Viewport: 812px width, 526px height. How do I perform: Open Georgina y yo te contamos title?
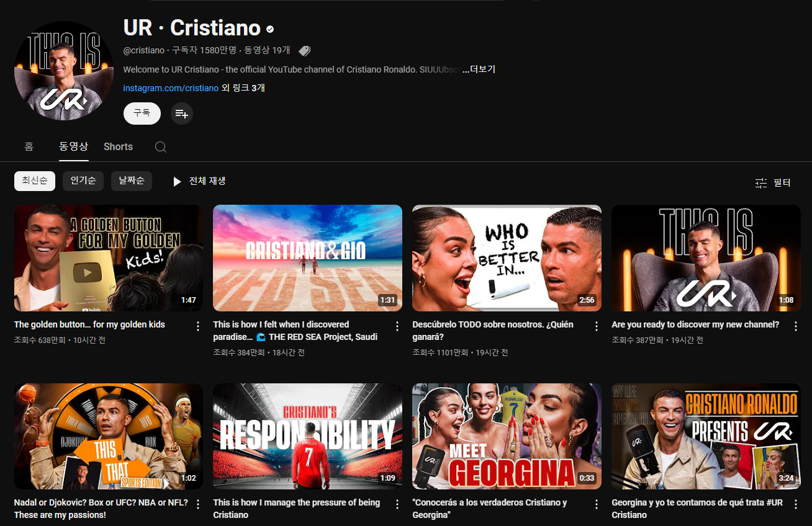pos(697,509)
